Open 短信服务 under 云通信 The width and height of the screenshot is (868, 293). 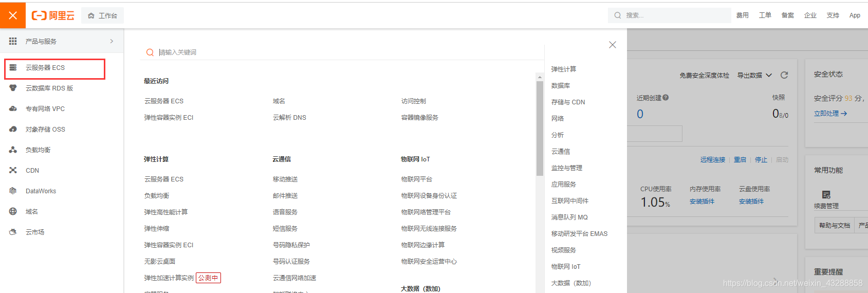(285, 229)
